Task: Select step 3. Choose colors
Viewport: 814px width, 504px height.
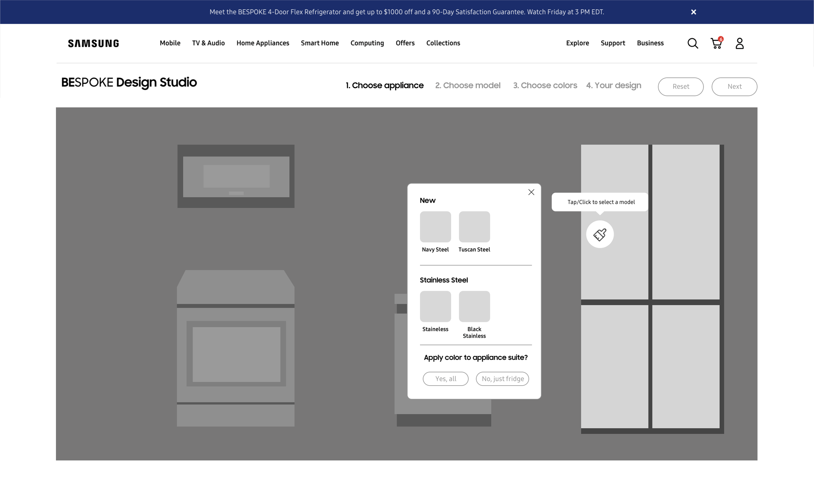Action: tap(545, 85)
